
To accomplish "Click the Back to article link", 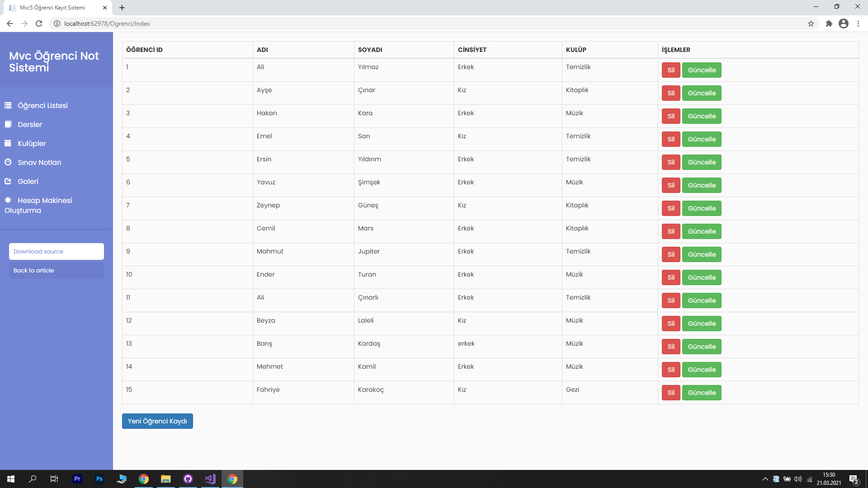I will coord(57,271).
